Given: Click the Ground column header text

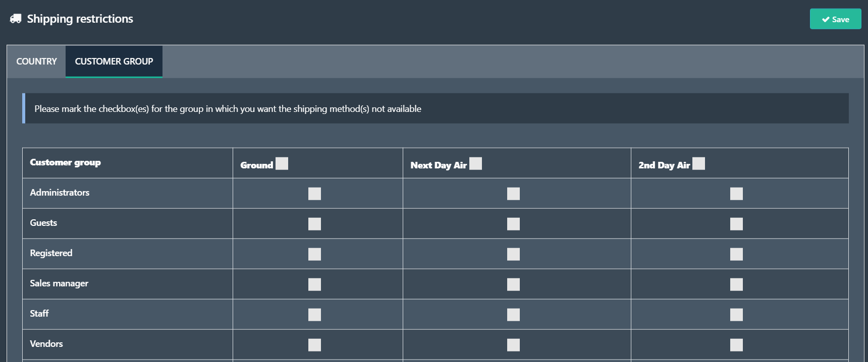Looking at the screenshot, I should click(256, 165).
